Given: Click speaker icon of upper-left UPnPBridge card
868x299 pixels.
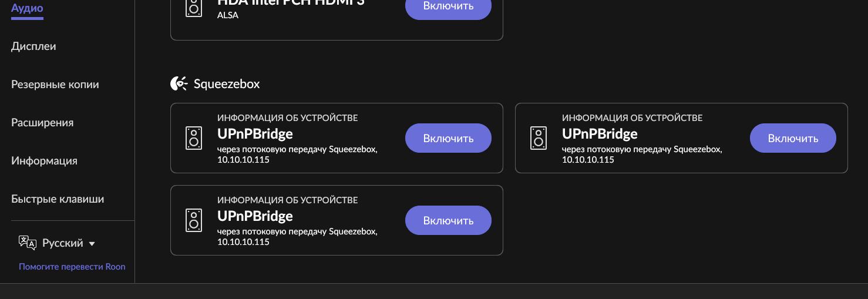Looking at the screenshot, I should click(194, 138).
